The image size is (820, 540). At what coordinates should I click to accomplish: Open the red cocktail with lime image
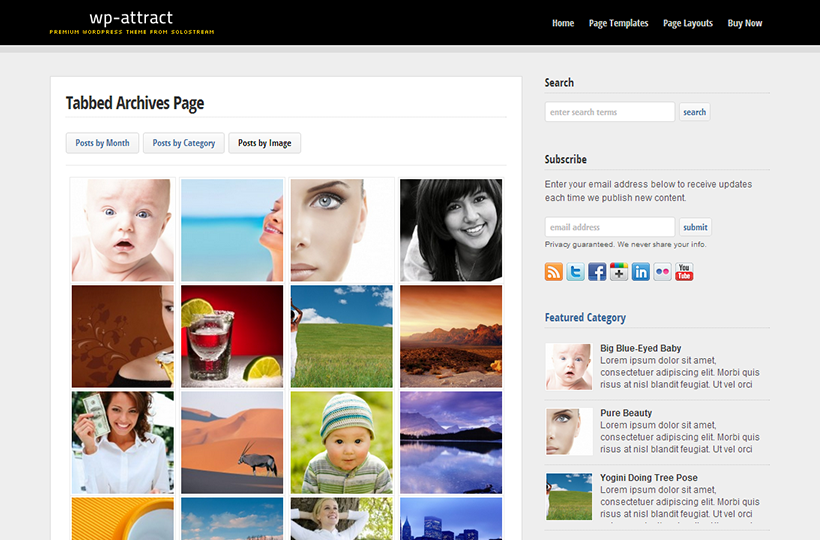tap(232, 336)
